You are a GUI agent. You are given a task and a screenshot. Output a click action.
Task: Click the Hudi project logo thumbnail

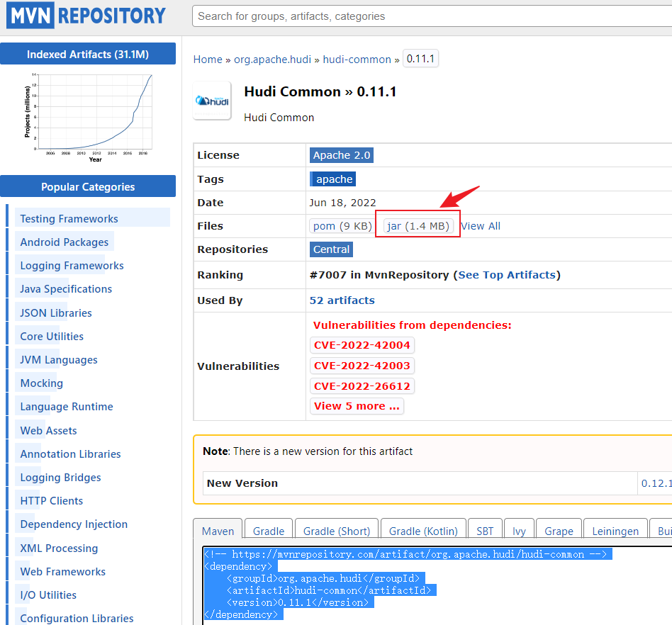(x=212, y=101)
